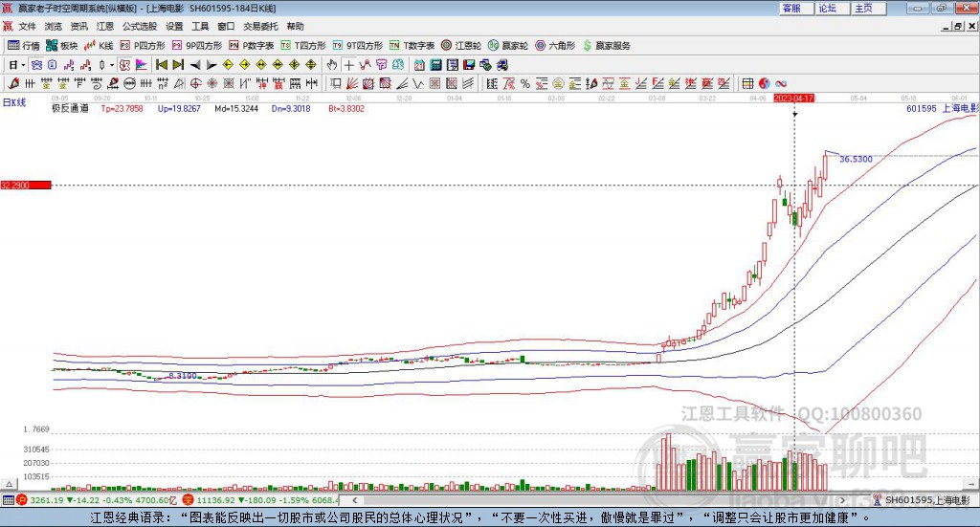
Task: Click the black left arrow icon
Action: pos(195,65)
